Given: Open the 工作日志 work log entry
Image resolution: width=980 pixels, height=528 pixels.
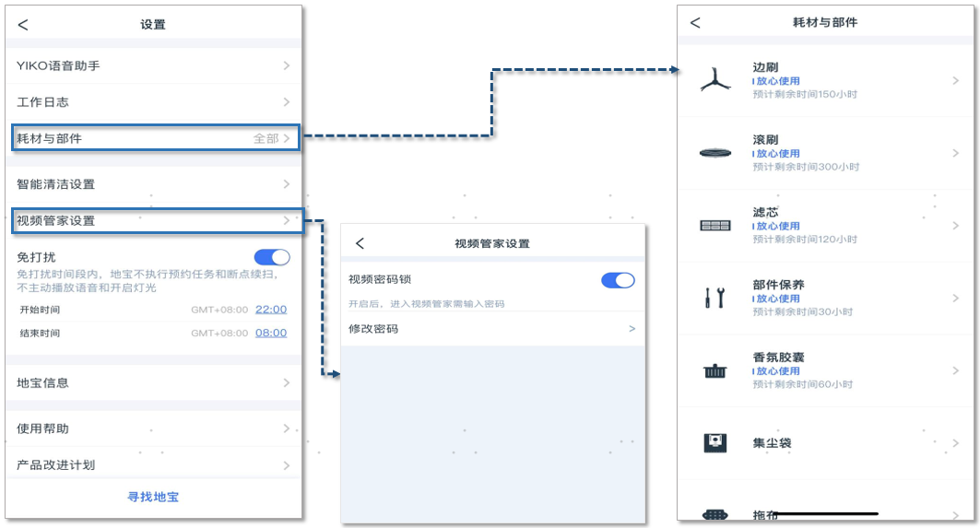Looking at the screenshot, I should click(154, 102).
